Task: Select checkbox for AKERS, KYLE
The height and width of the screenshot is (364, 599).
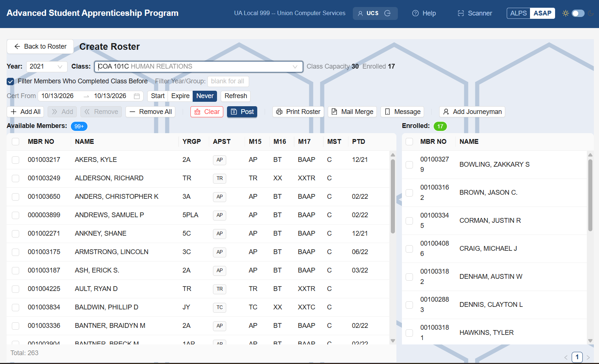Action: (x=16, y=160)
